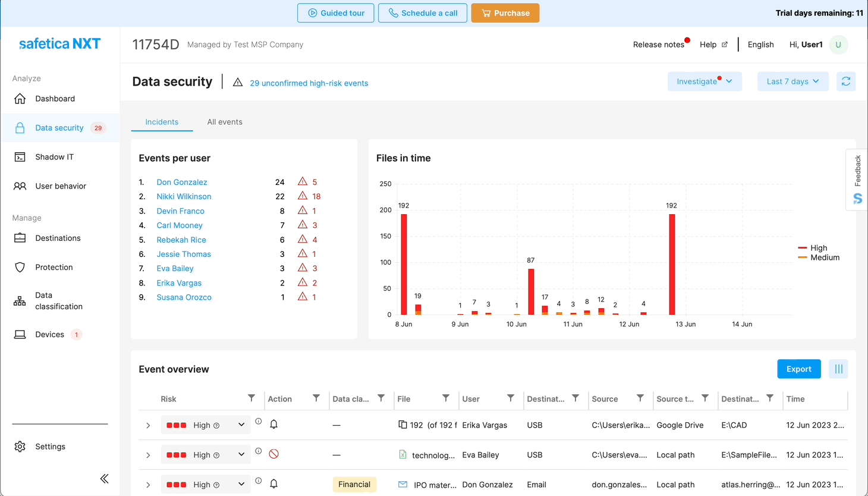868x496 pixels.
Task: Switch to the All events tab
Action: point(225,122)
